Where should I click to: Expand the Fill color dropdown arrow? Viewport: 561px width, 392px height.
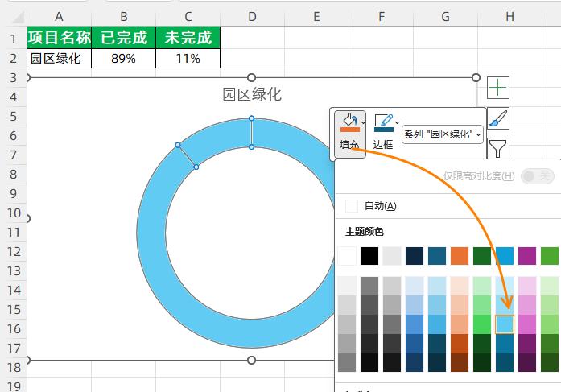click(363, 122)
